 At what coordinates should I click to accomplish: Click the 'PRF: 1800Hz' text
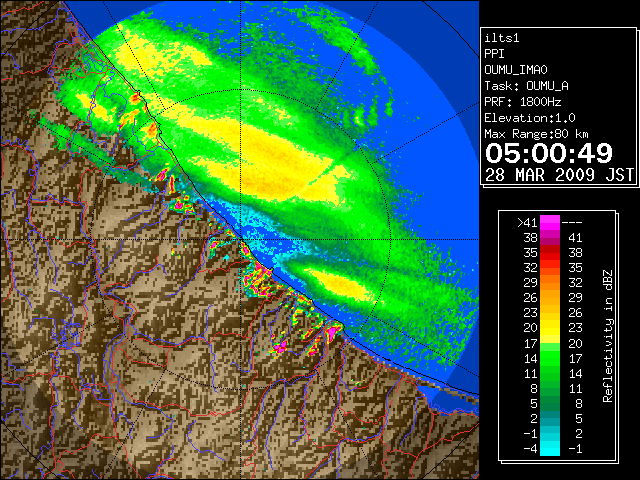(x=523, y=102)
